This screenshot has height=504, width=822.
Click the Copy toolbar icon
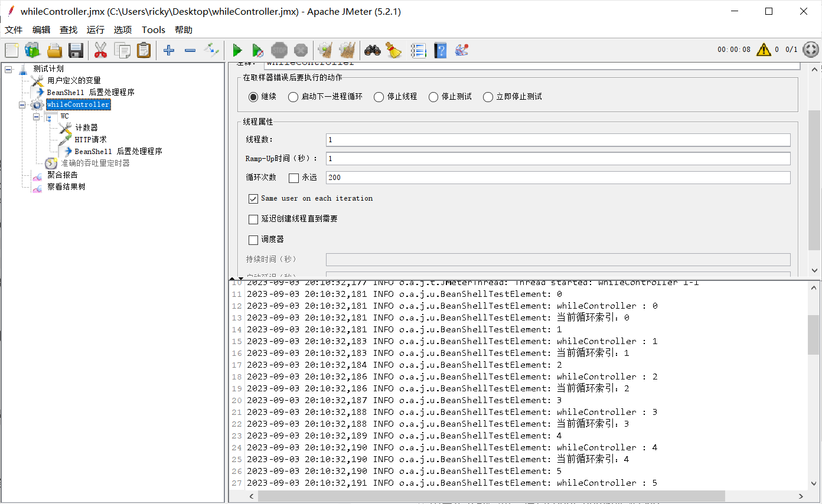pyautogui.click(x=122, y=50)
